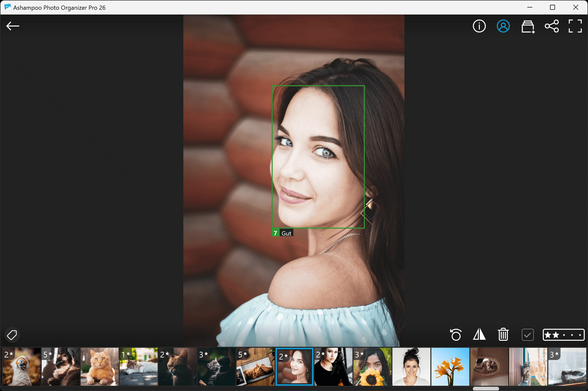Add this photo to an album
Screen dimensions: 588x391
point(528,26)
